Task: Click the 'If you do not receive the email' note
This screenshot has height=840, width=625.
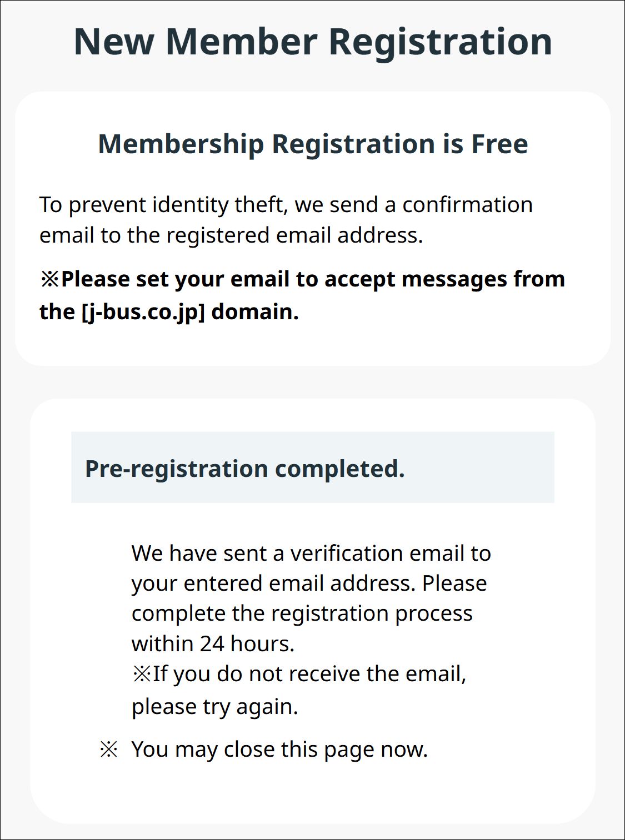Action: tap(299, 673)
